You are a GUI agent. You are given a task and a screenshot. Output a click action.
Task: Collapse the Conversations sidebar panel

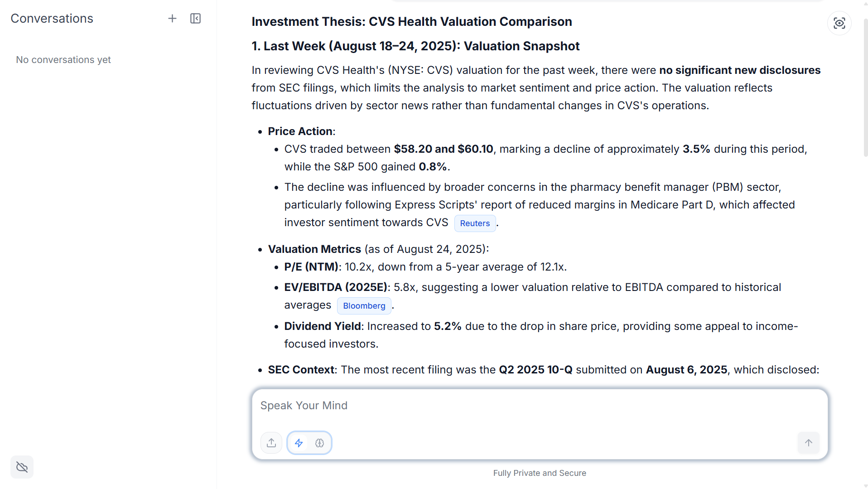195,19
